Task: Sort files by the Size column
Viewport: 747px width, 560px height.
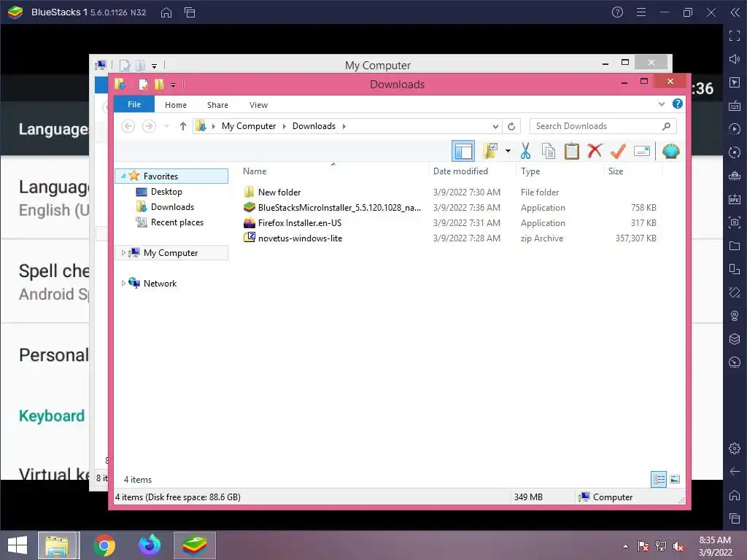Action: [x=616, y=171]
